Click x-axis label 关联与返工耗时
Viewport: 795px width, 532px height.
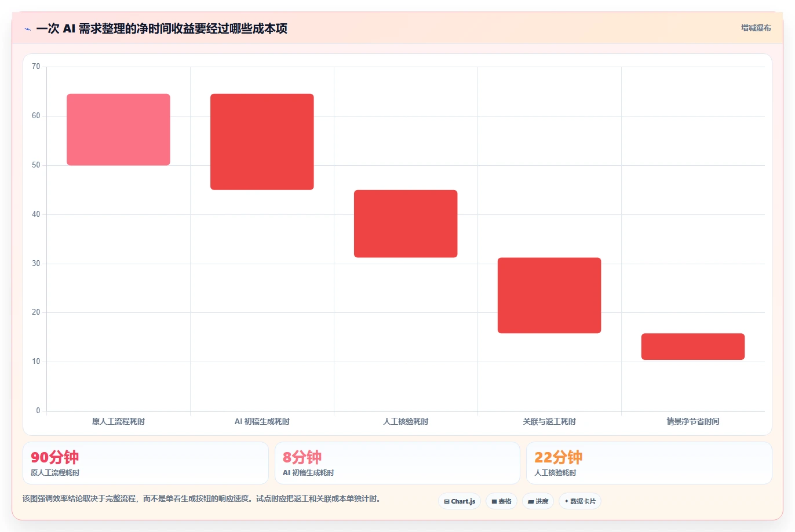[x=549, y=421]
